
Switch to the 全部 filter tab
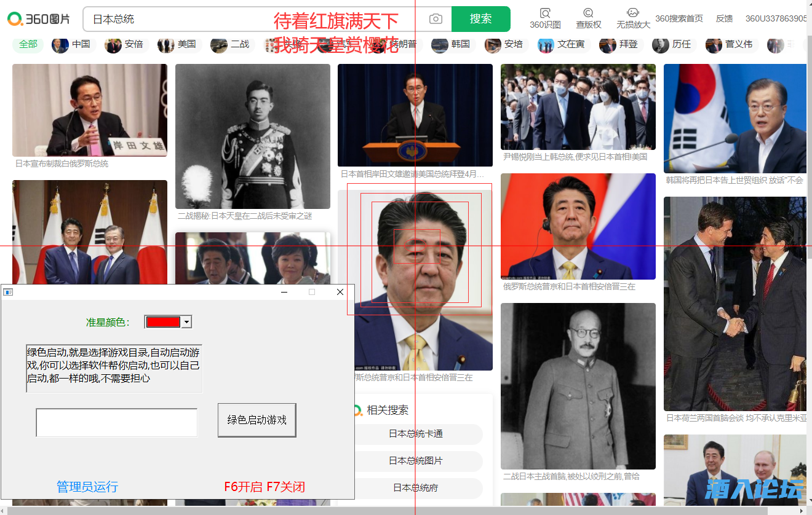click(27, 45)
